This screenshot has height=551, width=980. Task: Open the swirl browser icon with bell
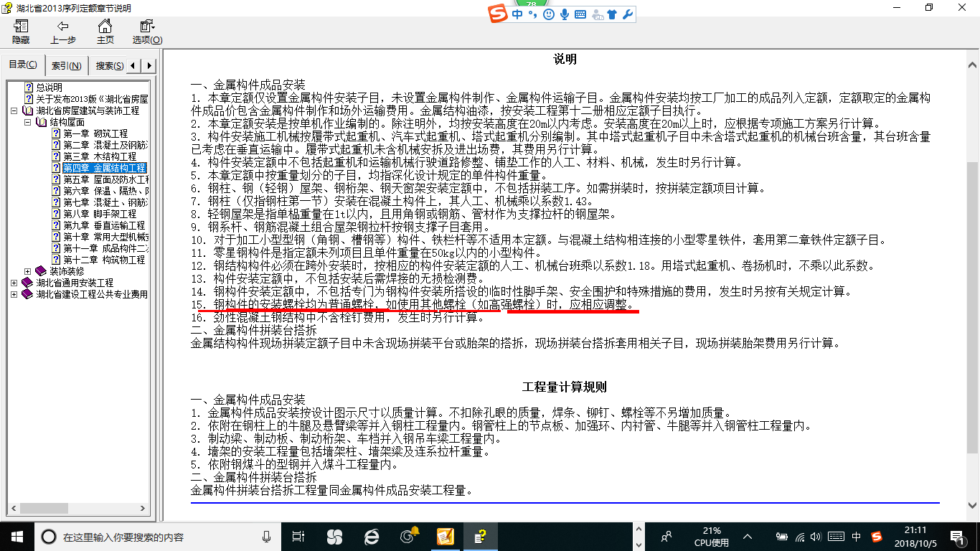click(x=409, y=537)
